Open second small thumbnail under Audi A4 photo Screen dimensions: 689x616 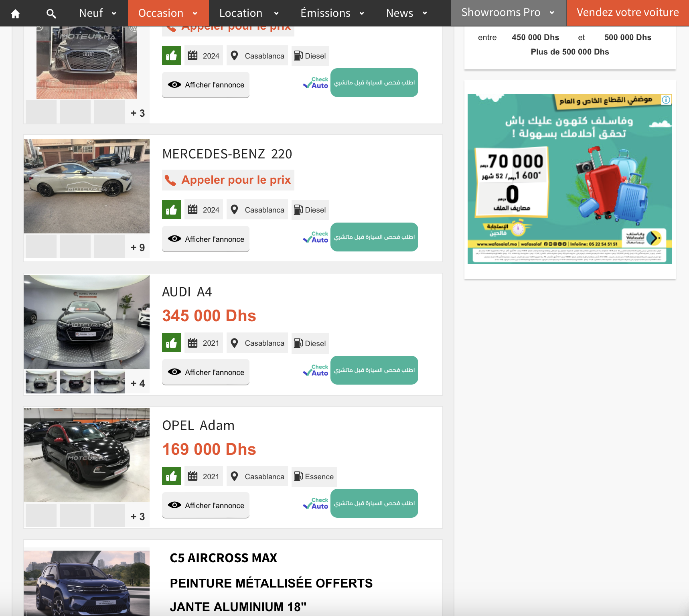(75, 382)
